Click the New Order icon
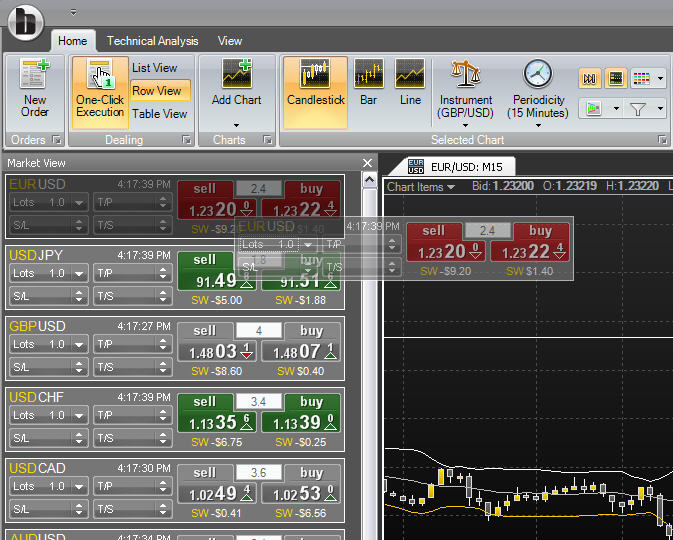The height and width of the screenshot is (540, 673). point(35,76)
